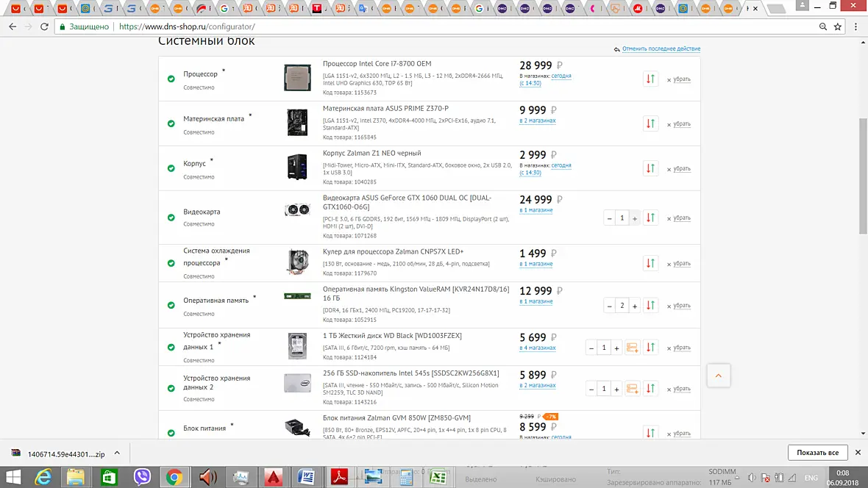This screenshot has height=488, width=868.
Task: Open zoom search icon in address bar
Action: pos(823,26)
